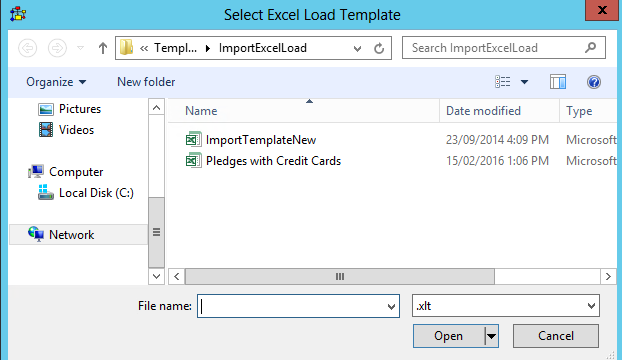Viewport: 622px width, 360px height.
Task: Expand the .xlt file type dropdown
Action: pyautogui.click(x=591, y=306)
